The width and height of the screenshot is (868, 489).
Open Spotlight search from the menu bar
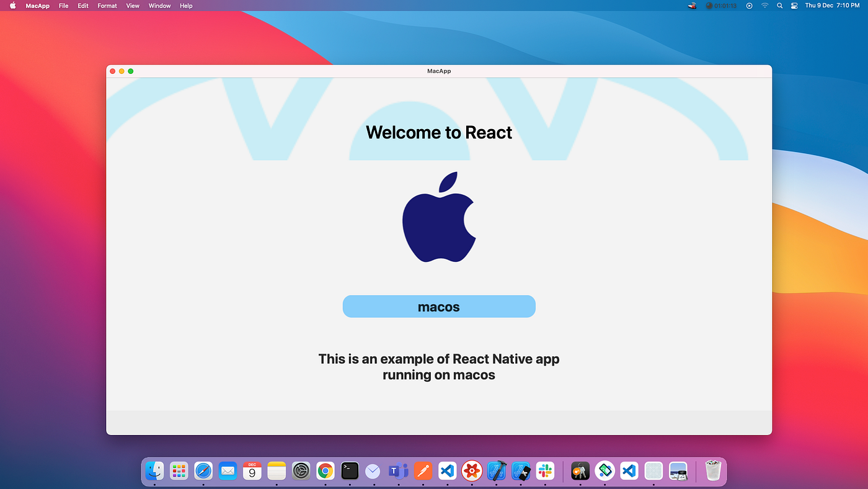click(x=779, y=6)
